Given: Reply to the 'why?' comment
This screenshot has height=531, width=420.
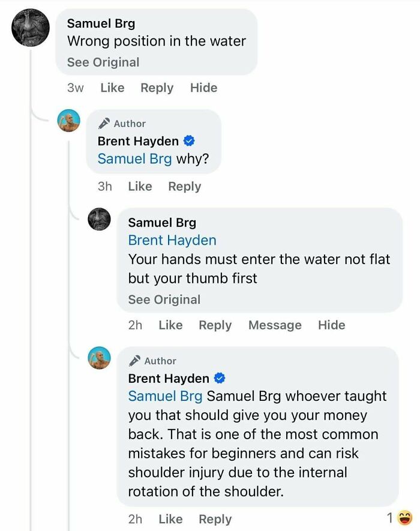Looking at the screenshot, I should 184,187.
